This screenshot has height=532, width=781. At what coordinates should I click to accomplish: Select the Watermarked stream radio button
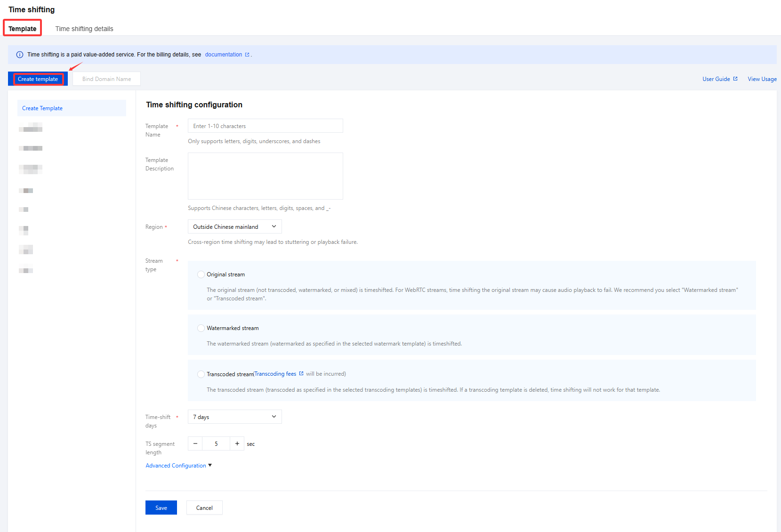[x=201, y=328]
